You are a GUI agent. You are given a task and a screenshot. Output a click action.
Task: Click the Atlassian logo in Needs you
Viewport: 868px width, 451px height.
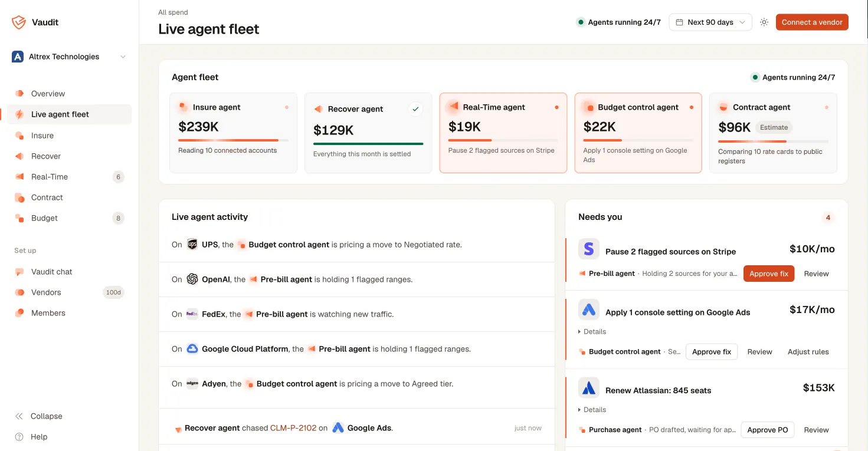pos(588,388)
